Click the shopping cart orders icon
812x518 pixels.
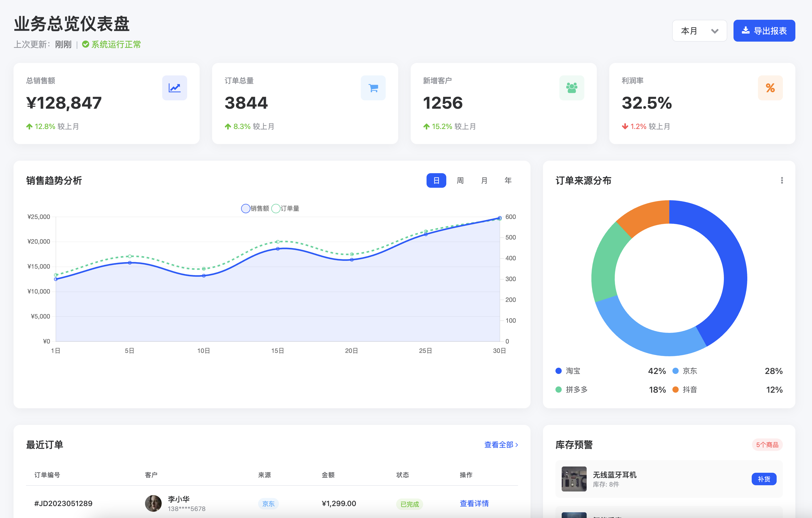[373, 88]
